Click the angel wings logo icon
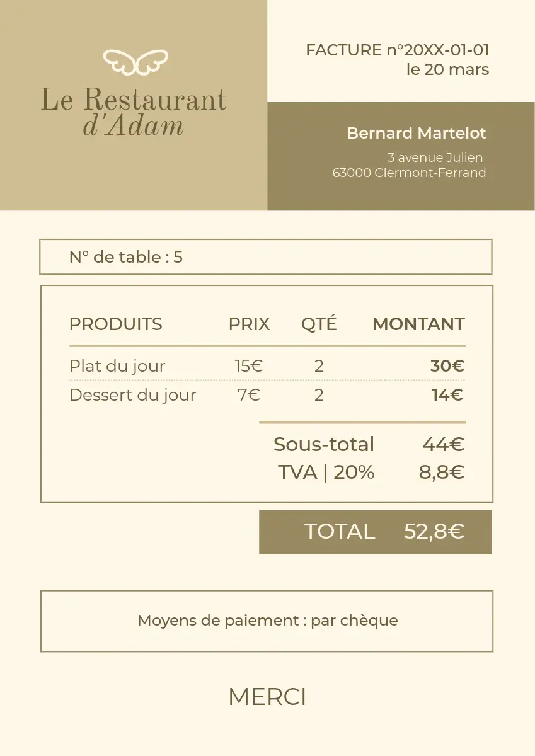 (135, 62)
